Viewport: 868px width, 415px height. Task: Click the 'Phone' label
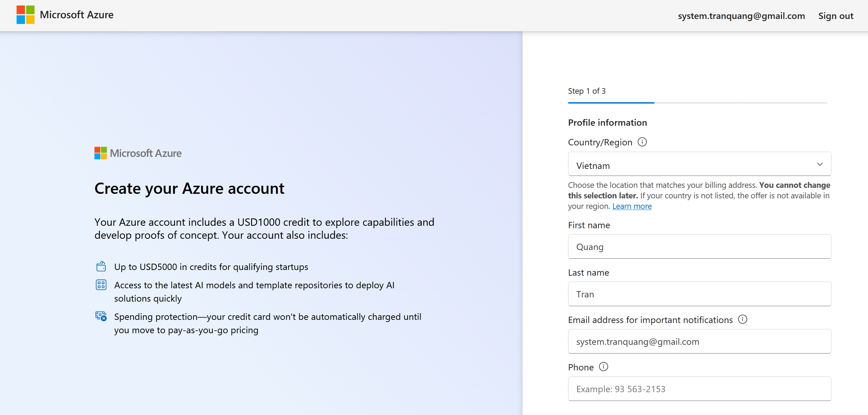(x=581, y=367)
